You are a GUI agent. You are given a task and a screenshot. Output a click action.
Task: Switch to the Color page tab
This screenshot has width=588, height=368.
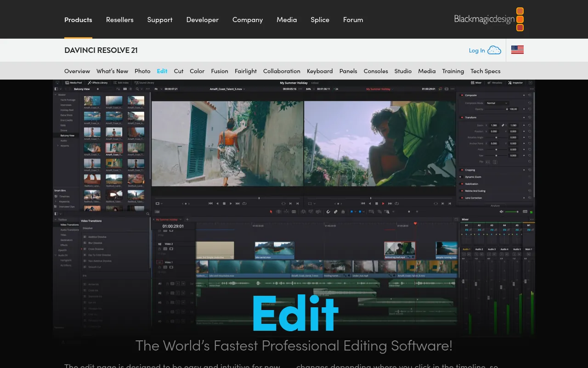pos(197,71)
